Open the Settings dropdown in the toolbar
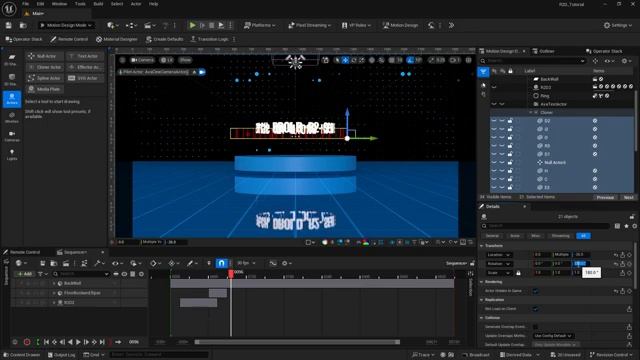This screenshot has height=360, width=640. click(618, 25)
